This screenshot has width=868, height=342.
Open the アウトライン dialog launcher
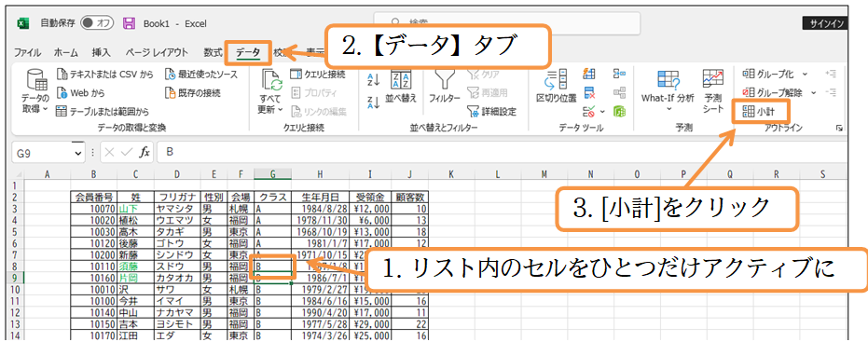click(839, 129)
